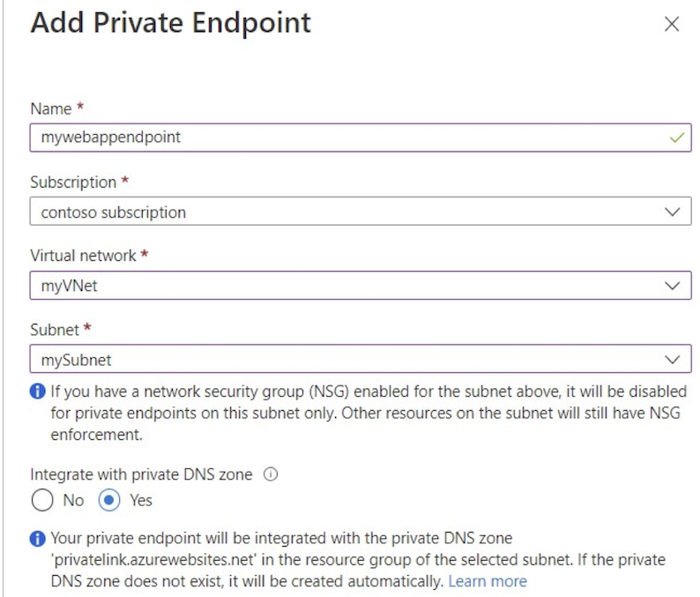Select the No radio button

pyautogui.click(x=42, y=500)
